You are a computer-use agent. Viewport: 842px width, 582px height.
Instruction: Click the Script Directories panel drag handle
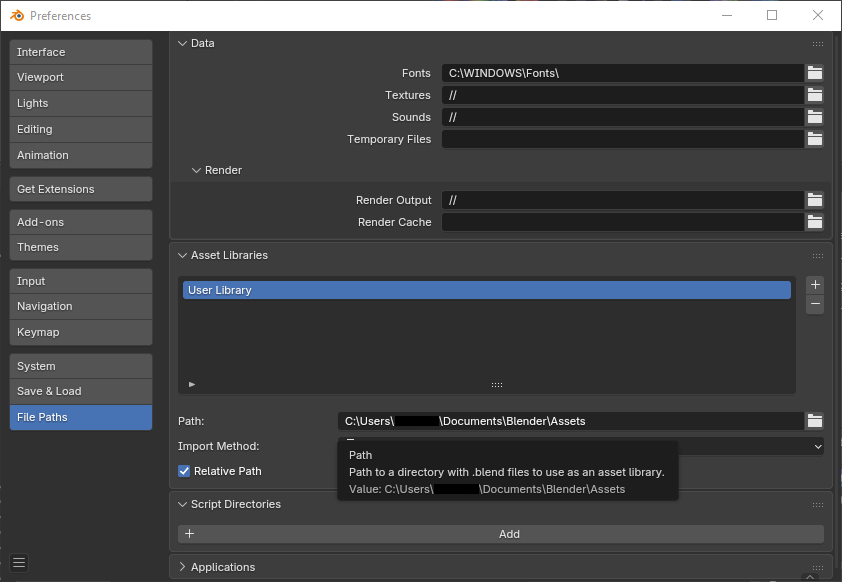pos(817,505)
